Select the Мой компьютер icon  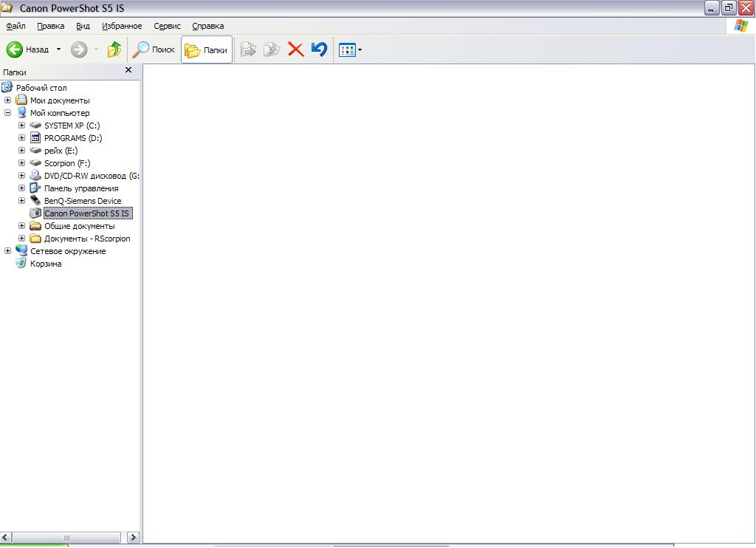click(x=21, y=112)
